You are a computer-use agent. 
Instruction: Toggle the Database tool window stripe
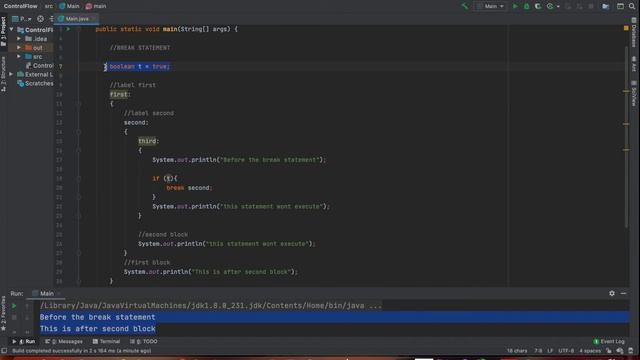(634, 32)
